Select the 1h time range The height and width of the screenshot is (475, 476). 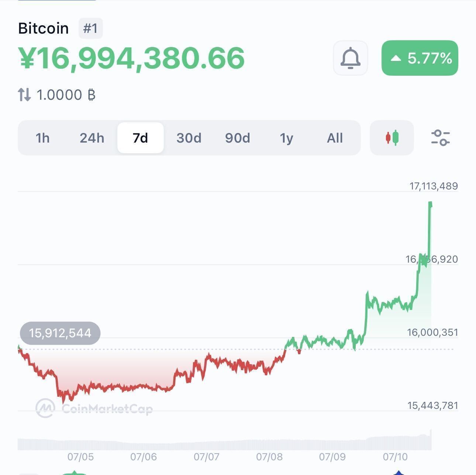click(x=42, y=138)
